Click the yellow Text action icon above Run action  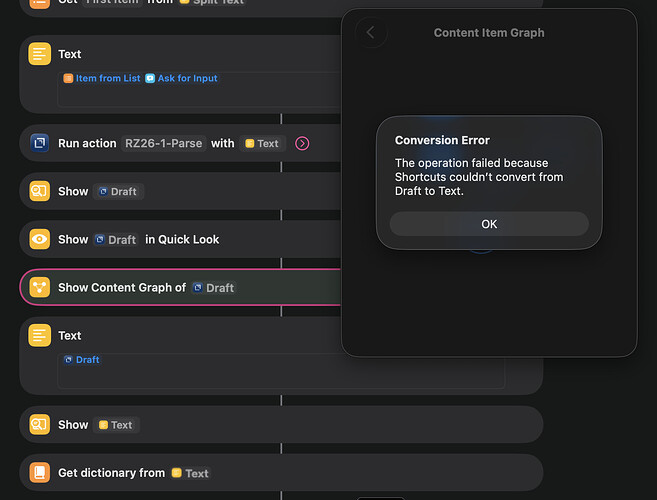click(x=39, y=54)
